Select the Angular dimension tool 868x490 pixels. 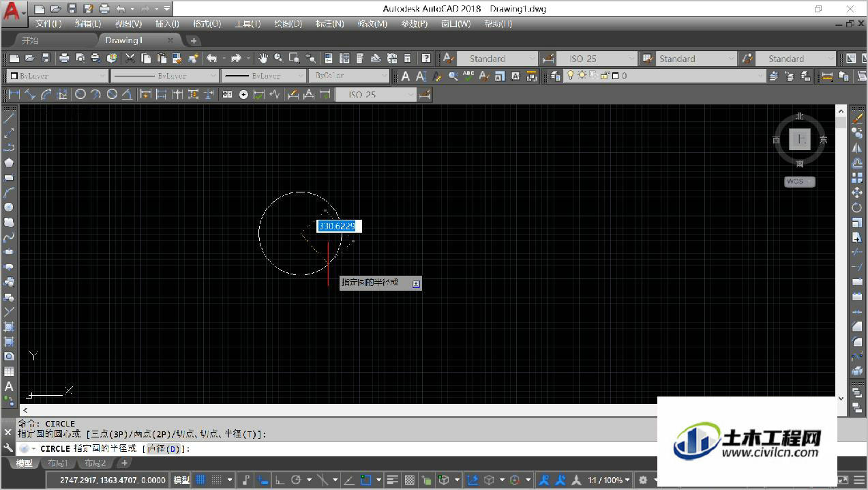point(127,94)
